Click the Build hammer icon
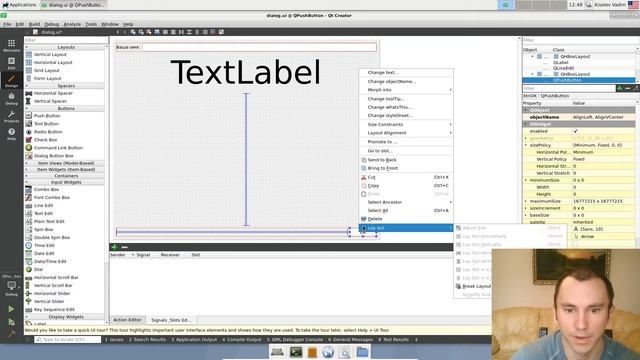This screenshot has width=640, height=360. pos(11,334)
